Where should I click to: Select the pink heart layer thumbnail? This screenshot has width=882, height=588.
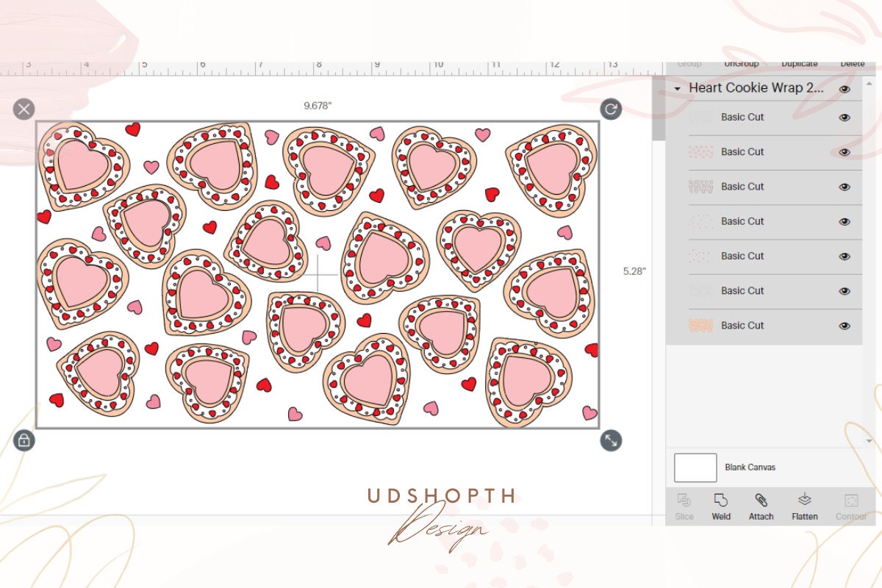[x=702, y=152]
